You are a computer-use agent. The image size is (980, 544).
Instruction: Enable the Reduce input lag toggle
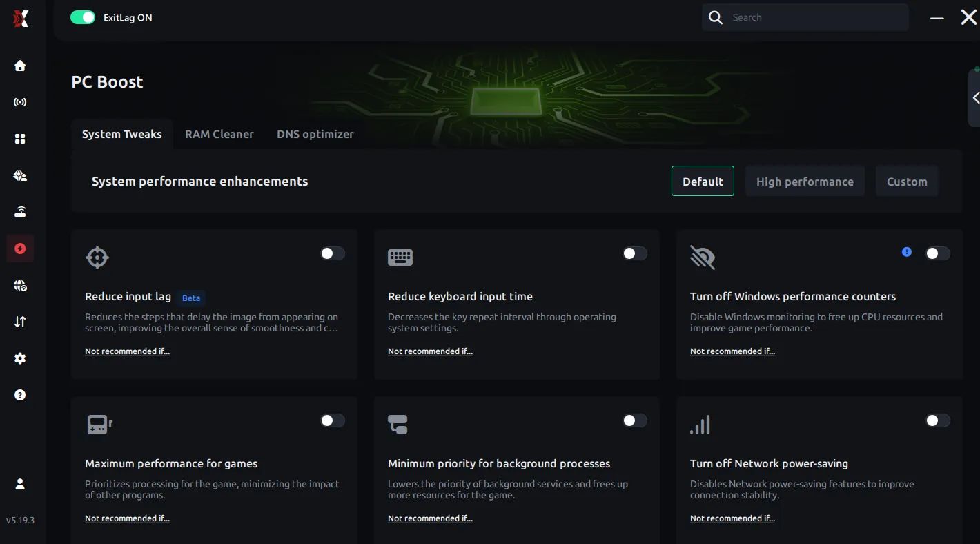tap(332, 253)
